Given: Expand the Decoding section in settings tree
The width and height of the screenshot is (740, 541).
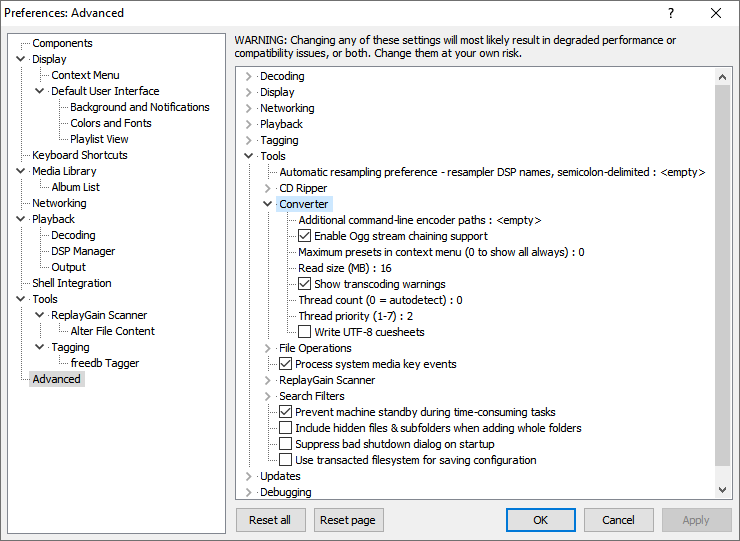Looking at the screenshot, I should 249,76.
